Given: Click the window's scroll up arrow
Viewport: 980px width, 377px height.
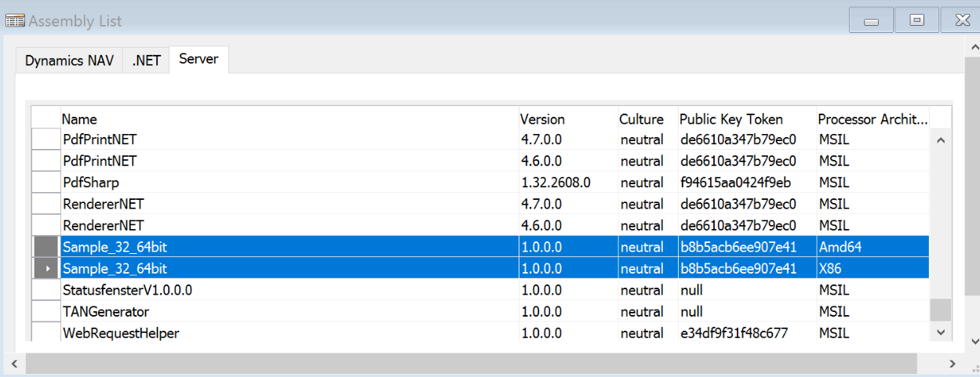Looking at the screenshot, I should 973,48.
